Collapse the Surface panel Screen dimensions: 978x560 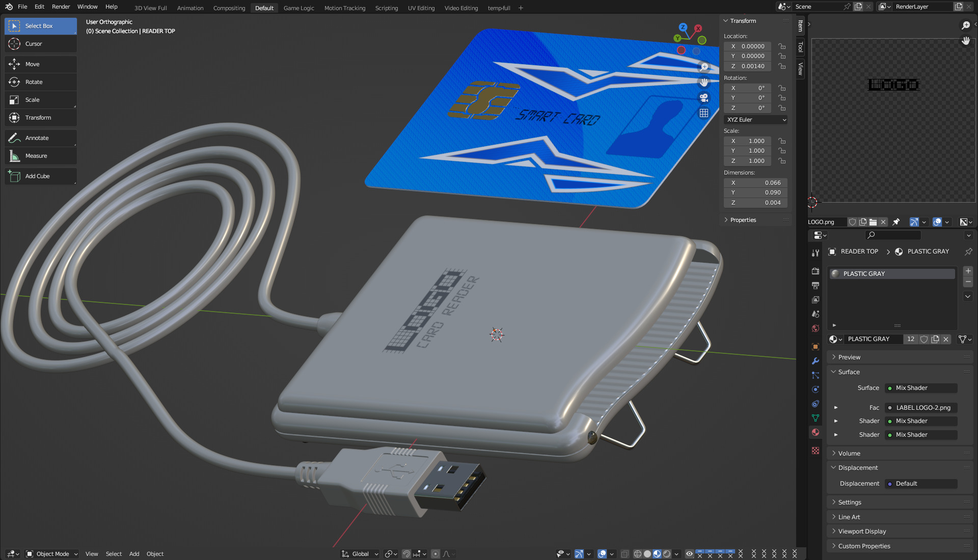pyautogui.click(x=900, y=372)
